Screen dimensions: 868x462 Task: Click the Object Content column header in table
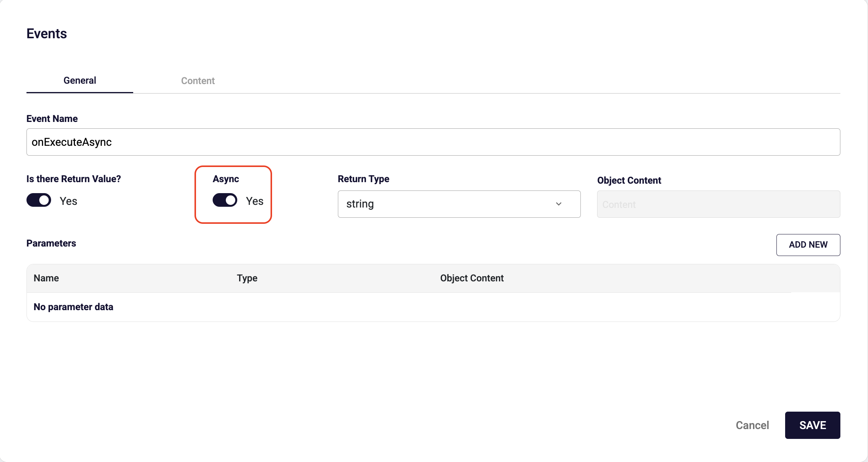click(x=472, y=278)
